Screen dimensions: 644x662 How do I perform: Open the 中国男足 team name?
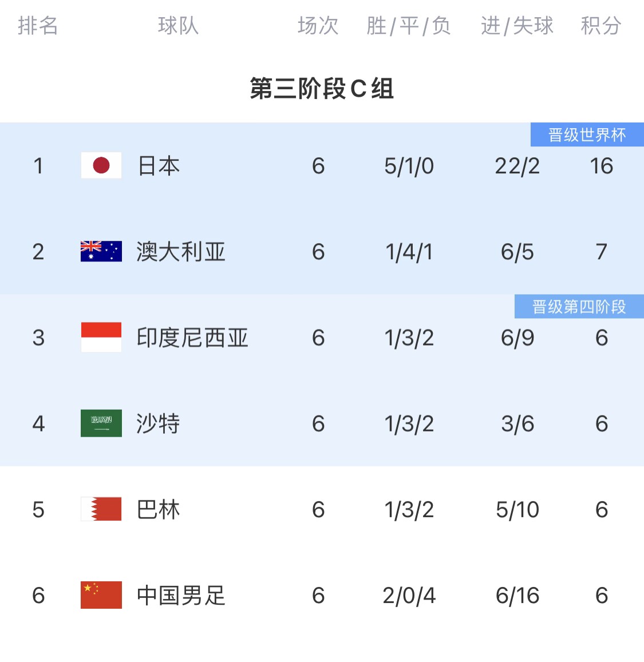coord(181,596)
